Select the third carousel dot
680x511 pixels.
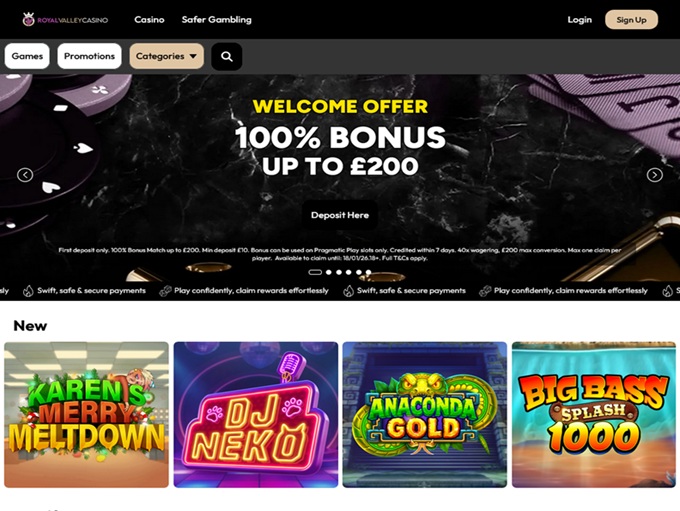(x=339, y=272)
